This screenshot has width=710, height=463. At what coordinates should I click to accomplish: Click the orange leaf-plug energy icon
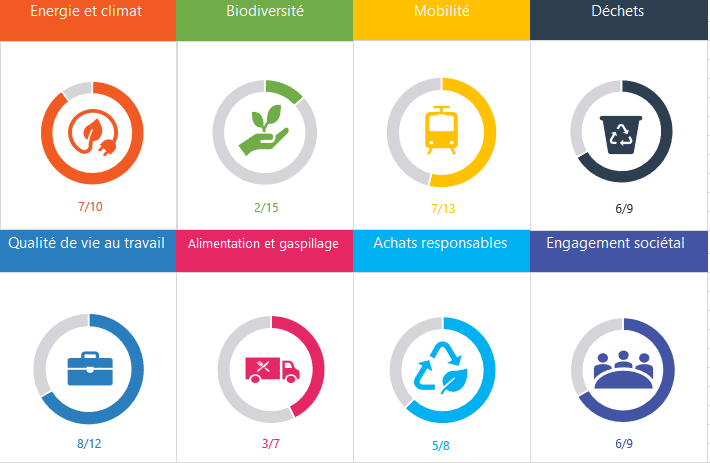tap(93, 133)
